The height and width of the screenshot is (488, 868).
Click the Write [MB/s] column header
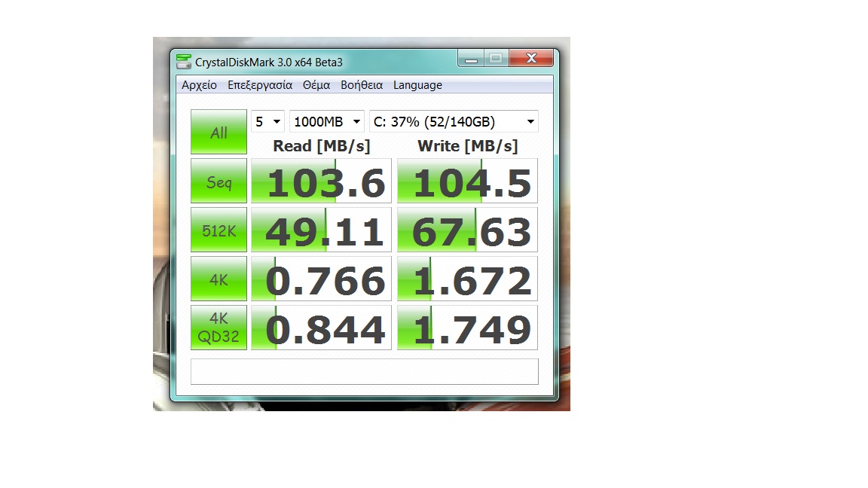tap(467, 146)
